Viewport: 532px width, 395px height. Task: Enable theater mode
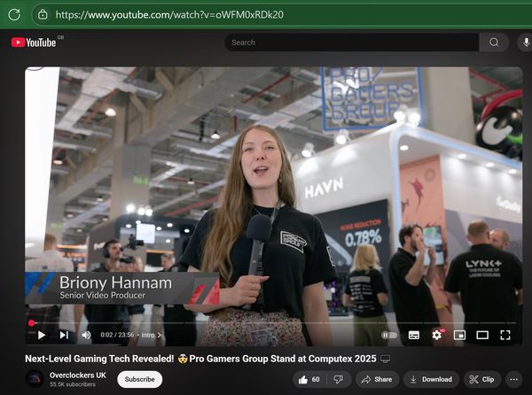coord(482,335)
